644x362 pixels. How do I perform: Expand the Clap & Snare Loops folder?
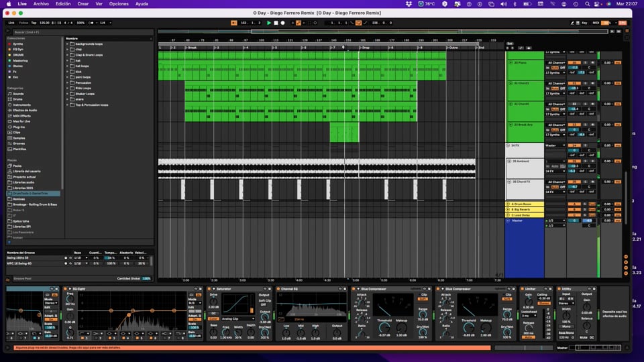pyautogui.click(x=67, y=55)
